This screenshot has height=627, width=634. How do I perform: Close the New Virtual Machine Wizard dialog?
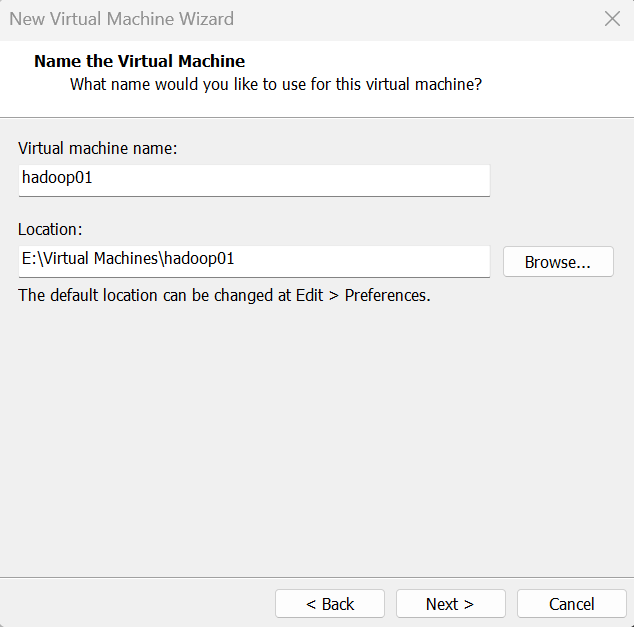tap(612, 19)
